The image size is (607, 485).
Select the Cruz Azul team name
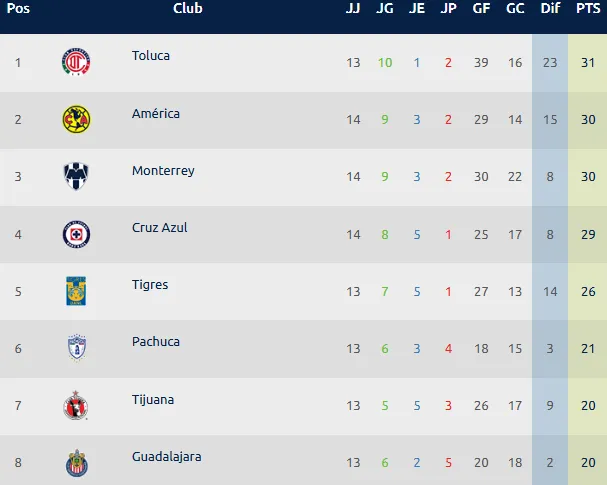pyautogui.click(x=160, y=228)
